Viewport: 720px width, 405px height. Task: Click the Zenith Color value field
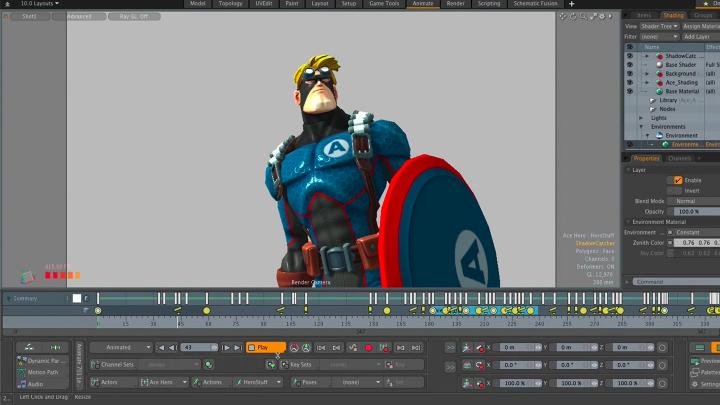(688, 243)
